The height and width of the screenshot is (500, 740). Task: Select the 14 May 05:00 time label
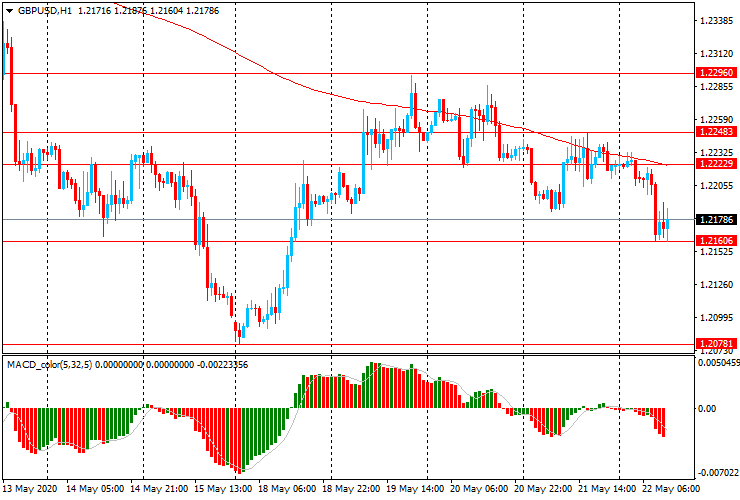coord(95,488)
